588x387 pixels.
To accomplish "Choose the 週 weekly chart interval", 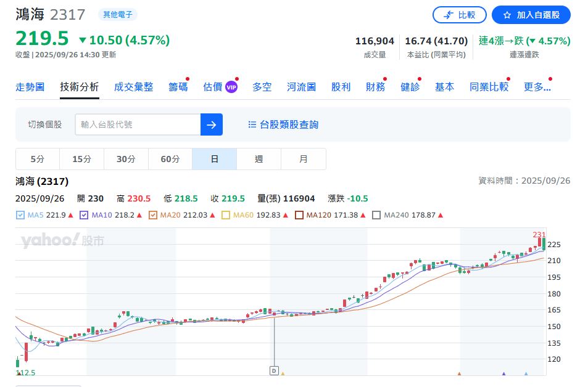I will 259,159.
